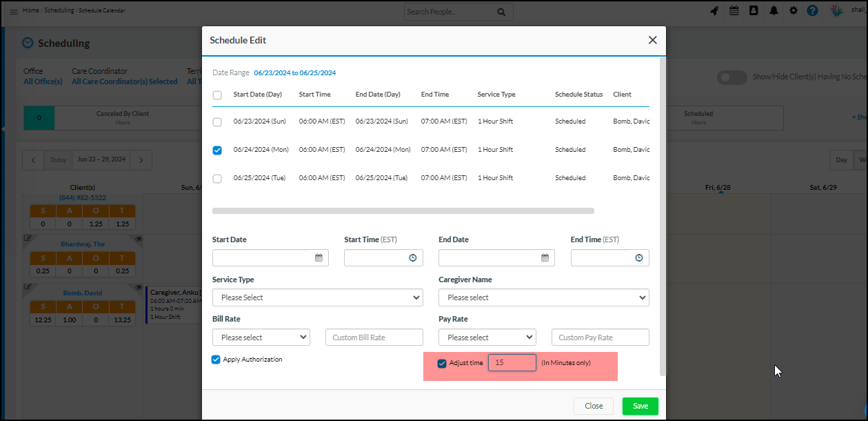Check the 06/23/2024 (Sun) schedule row
The width and height of the screenshot is (868, 421).
click(x=217, y=122)
